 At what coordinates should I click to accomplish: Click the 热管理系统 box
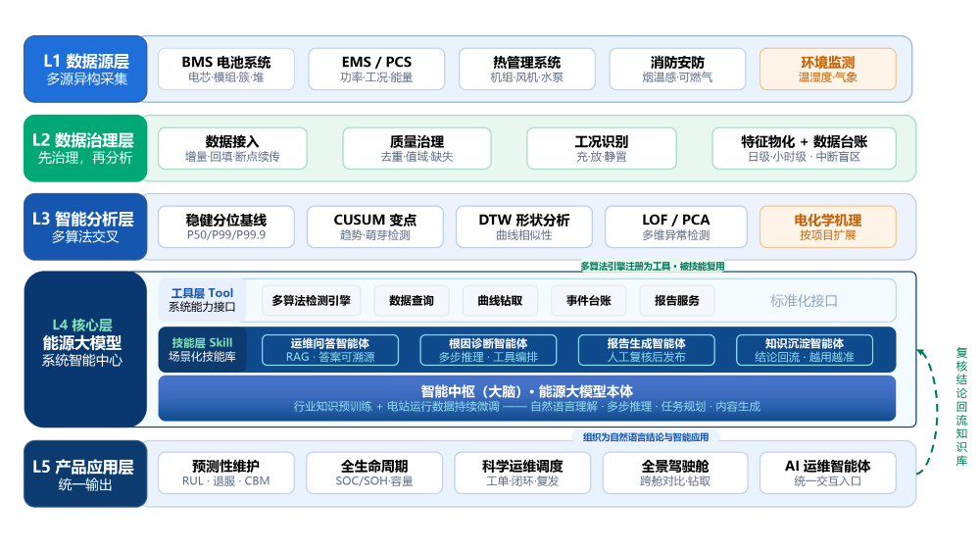point(527,69)
